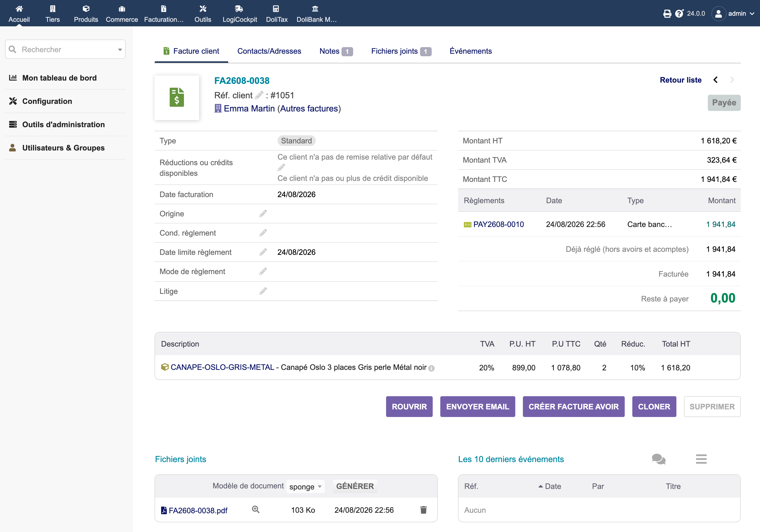Click the Montant TTC value 1 941,84 €
Image resolution: width=760 pixels, height=532 pixels.
coord(719,179)
